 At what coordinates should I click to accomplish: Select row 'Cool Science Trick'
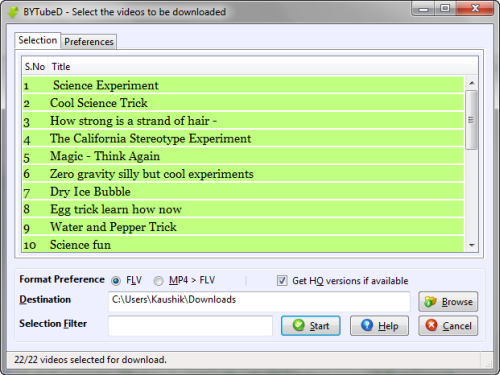coord(243,103)
